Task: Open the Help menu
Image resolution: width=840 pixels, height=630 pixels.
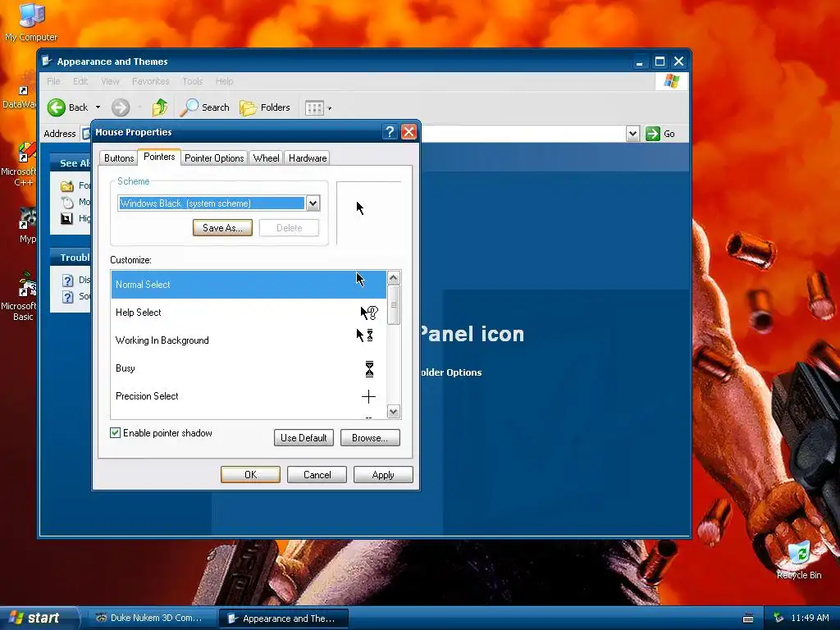Action: (225, 81)
